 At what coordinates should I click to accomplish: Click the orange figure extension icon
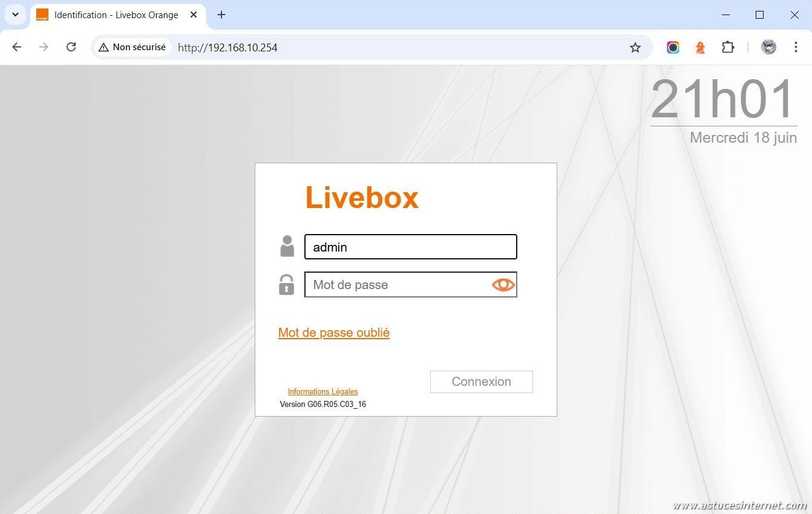pos(700,47)
